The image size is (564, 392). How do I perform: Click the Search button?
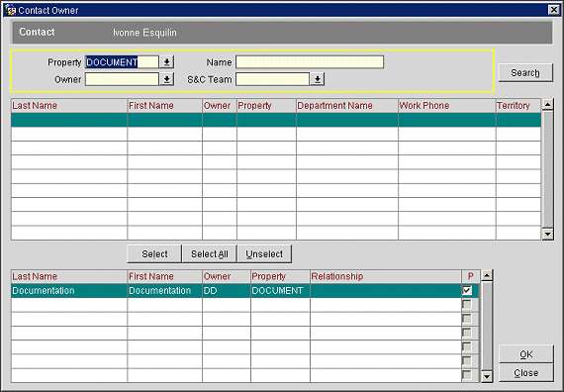pos(525,73)
